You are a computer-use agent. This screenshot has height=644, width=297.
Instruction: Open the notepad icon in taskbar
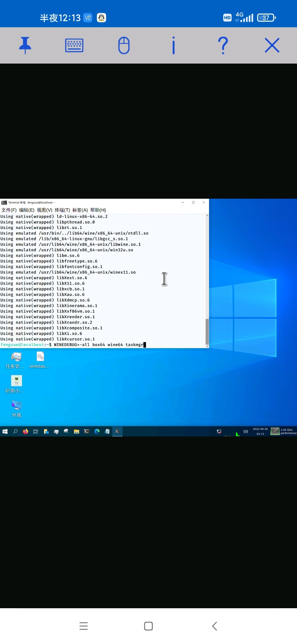point(107,432)
